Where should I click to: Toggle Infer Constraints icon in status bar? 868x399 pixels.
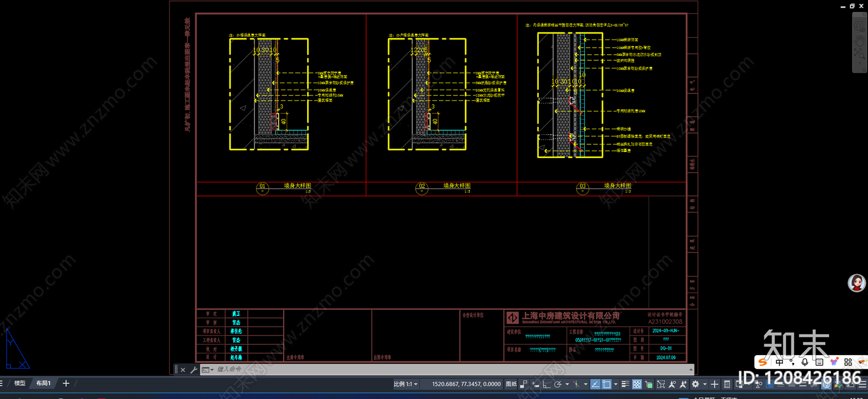[524, 384]
